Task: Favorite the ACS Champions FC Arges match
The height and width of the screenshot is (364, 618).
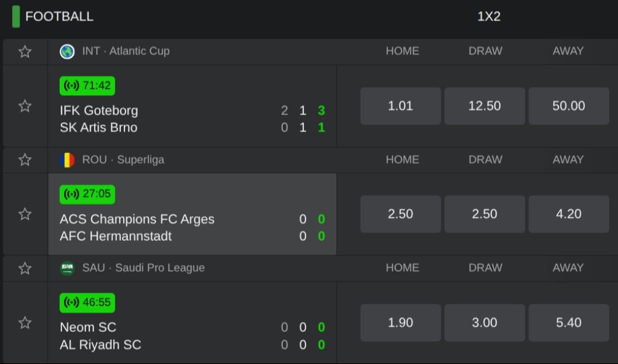Action: [x=25, y=213]
